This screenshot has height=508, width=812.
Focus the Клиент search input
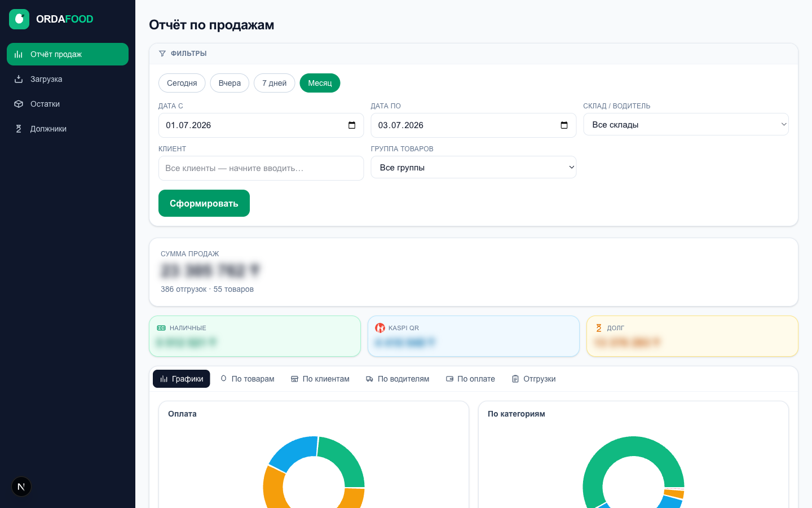[x=261, y=168]
